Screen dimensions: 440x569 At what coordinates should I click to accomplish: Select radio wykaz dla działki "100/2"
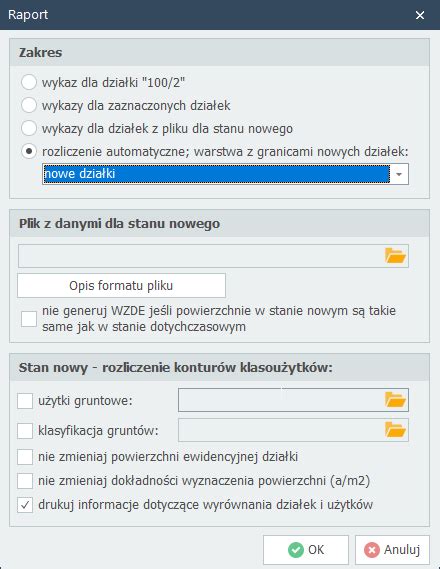pyautogui.click(x=29, y=82)
